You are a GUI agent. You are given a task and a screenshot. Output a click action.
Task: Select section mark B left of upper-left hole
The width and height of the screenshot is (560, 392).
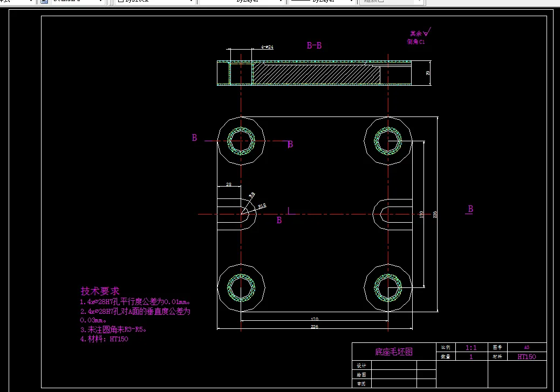[x=194, y=137]
